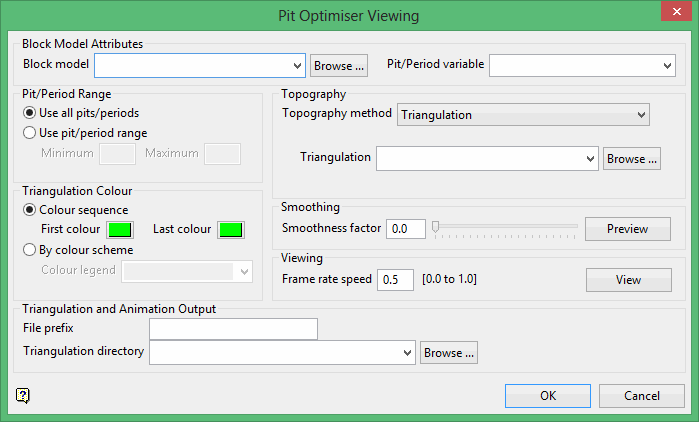Browse for a block model file

tap(339, 66)
